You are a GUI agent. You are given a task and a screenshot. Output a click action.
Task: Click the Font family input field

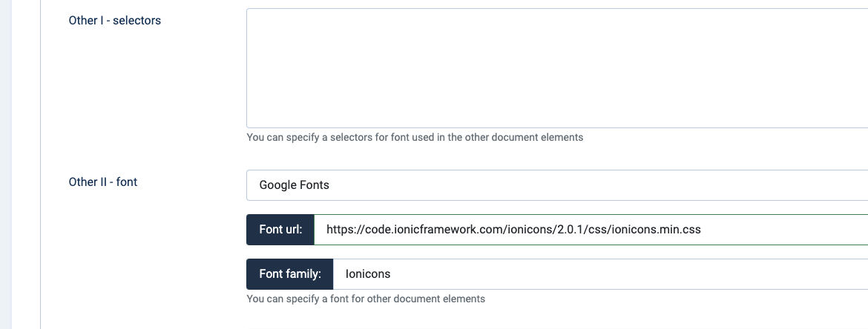pyautogui.click(x=594, y=274)
